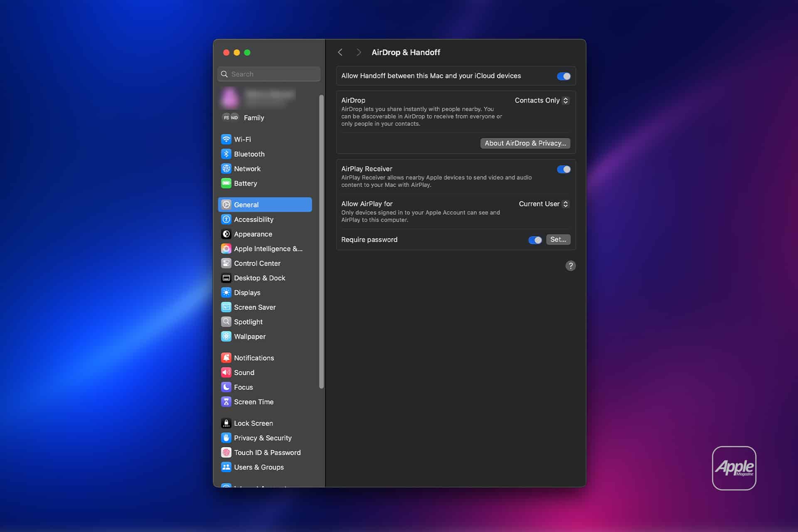Select the Lock Screen label in sidebar
Image resolution: width=798 pixels, height=532 pixels.
coord(254,423)
